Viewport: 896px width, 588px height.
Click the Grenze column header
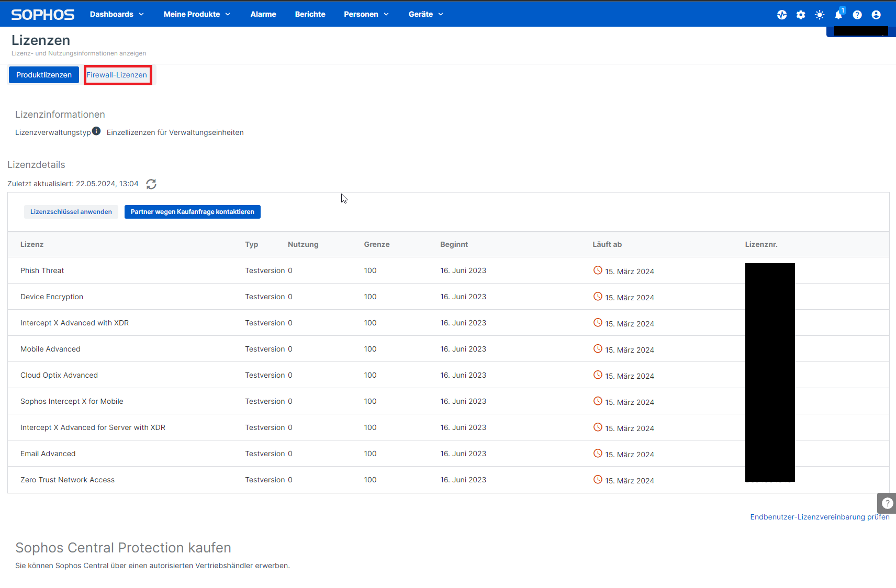tap(377, 244)
